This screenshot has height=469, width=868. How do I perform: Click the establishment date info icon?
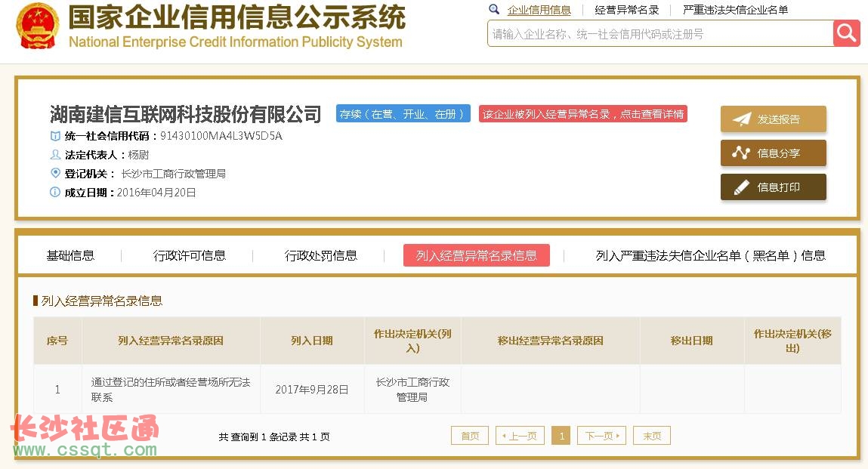point(55,192)
